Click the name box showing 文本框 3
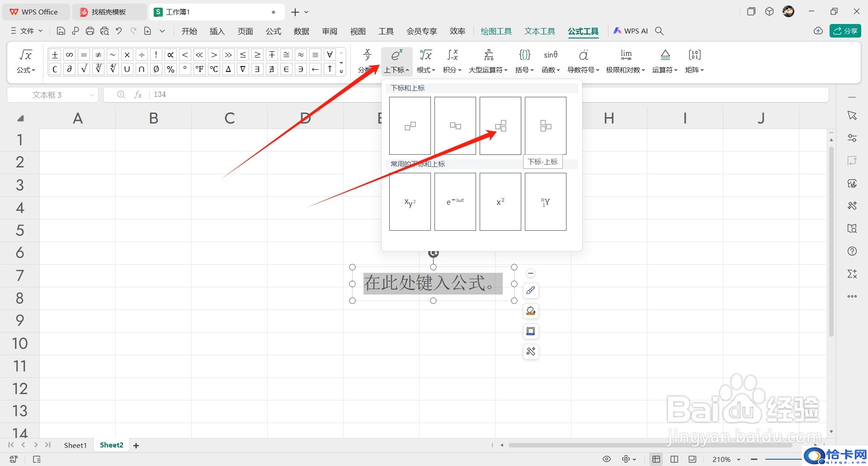Screen dimensions: 868x466 [x=52, y=95]
